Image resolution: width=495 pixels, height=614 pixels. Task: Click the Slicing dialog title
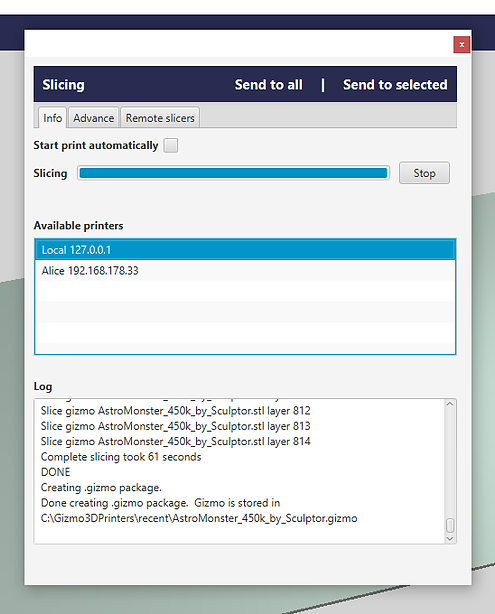coord(63,85)
